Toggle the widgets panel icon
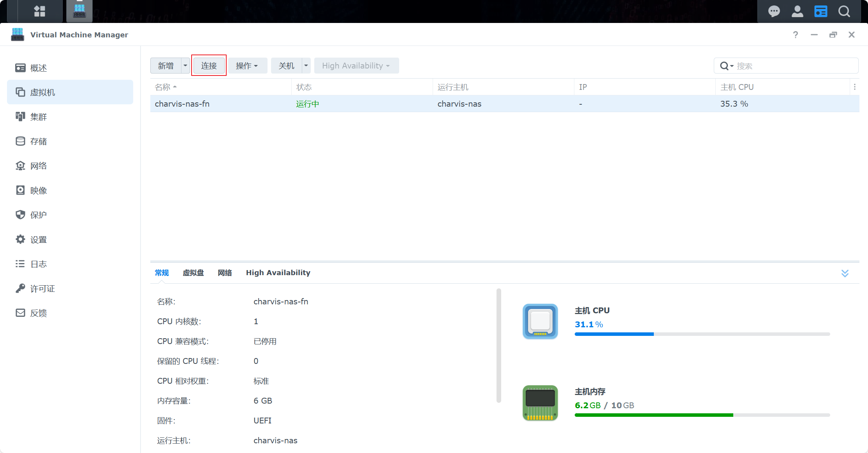The width and height of the screenshot is (868, 453). 820,11
